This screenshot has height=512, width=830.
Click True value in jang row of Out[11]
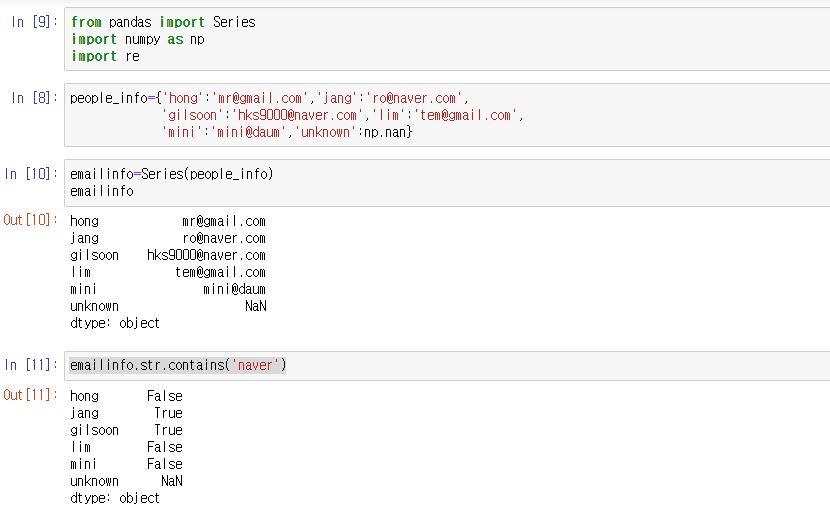click(x=168, y=413)
